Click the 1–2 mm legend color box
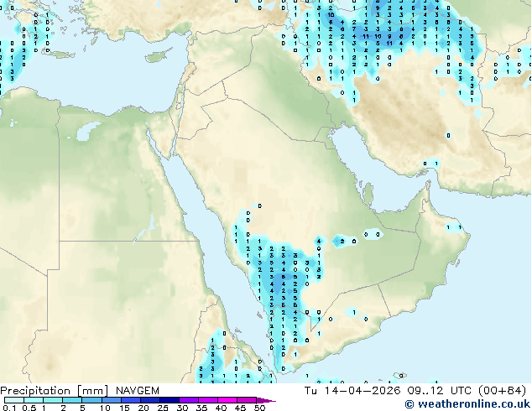 (x=53, y=400)
